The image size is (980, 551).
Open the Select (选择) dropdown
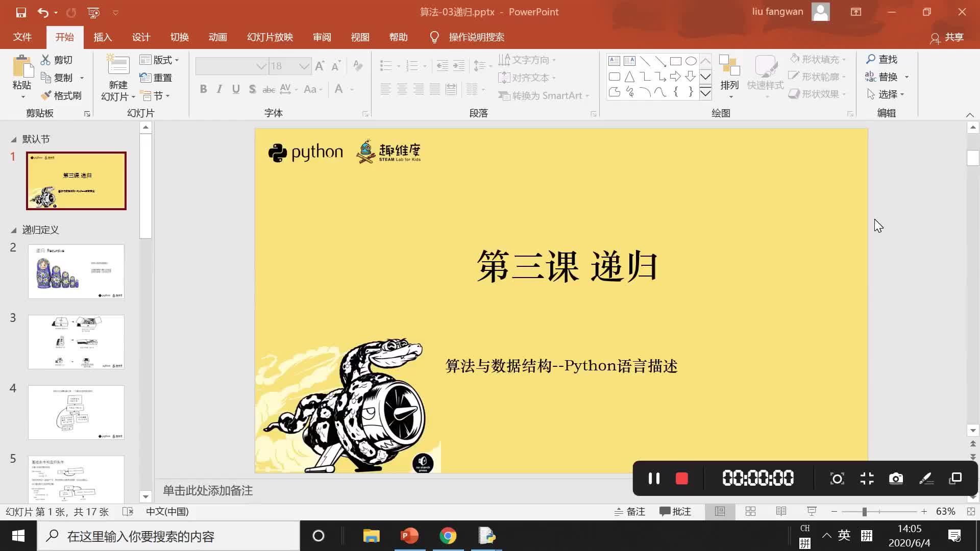886,94
